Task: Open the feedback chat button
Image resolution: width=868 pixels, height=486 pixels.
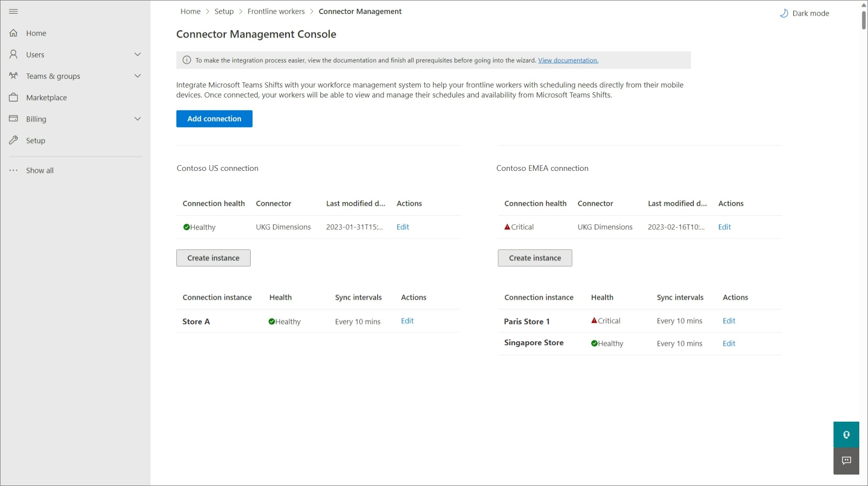Action: (x=846, y=461)
